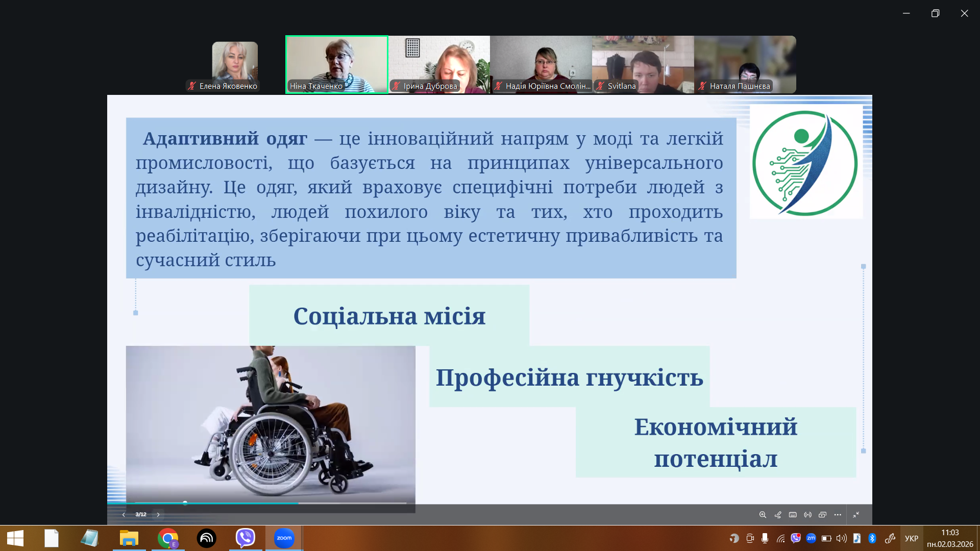The height and width of the screenshot is (551, 980).
Task: Switch the УКР input language indicator
Action: point(911,538)
